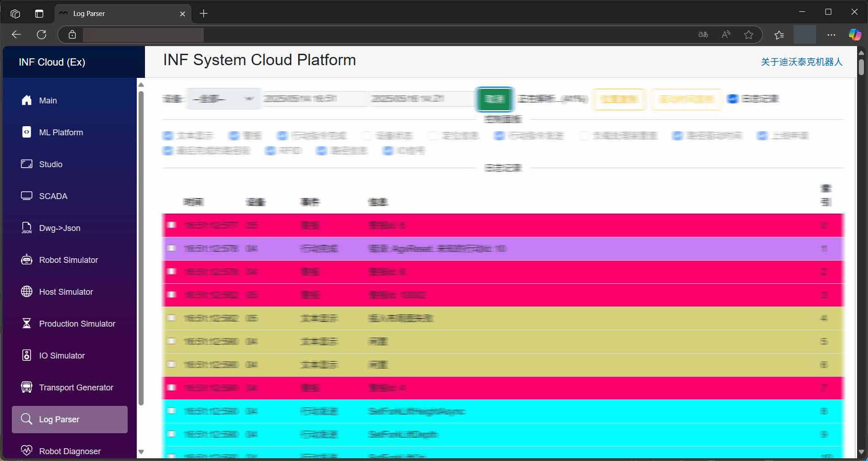Screen dimensions: 868x461
Task: Click the Host Simulator globe icon
Action: click(27, 292)
